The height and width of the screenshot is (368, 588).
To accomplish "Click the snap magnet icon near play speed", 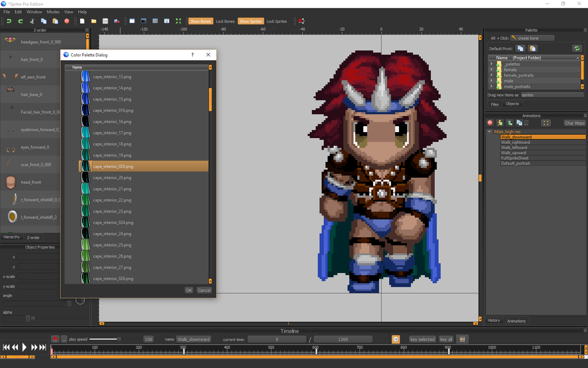I will point(55,339).
